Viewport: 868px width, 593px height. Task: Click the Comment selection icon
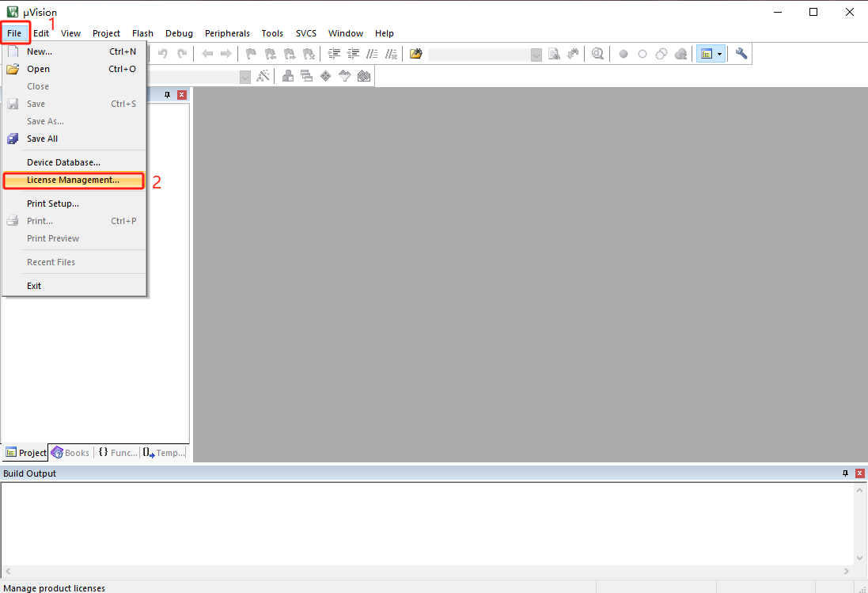coord(372,54)
